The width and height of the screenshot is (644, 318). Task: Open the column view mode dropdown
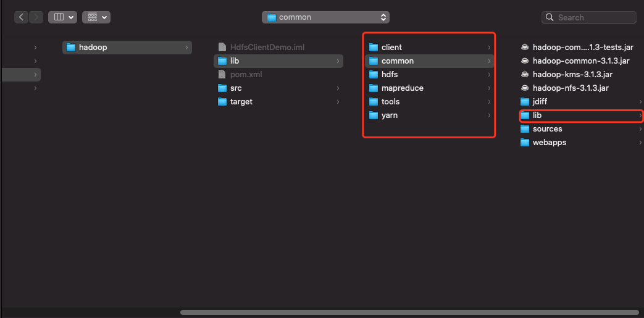63,17
